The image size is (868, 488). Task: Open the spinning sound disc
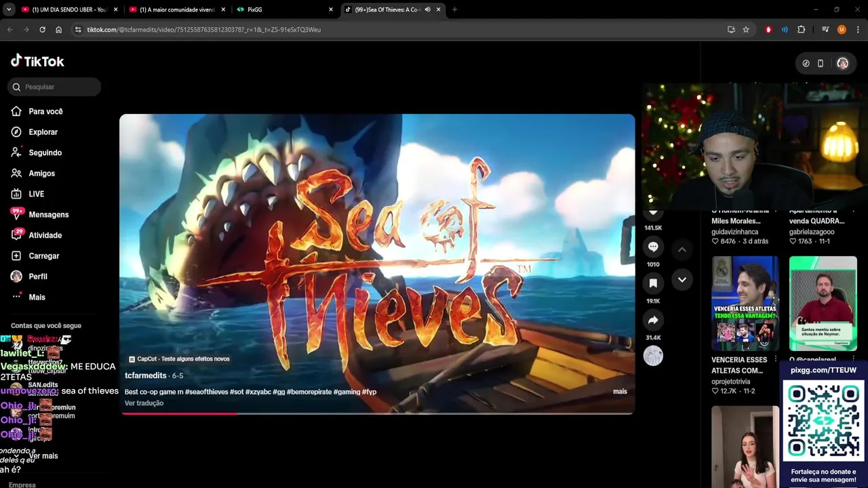(x=653, y=356)
